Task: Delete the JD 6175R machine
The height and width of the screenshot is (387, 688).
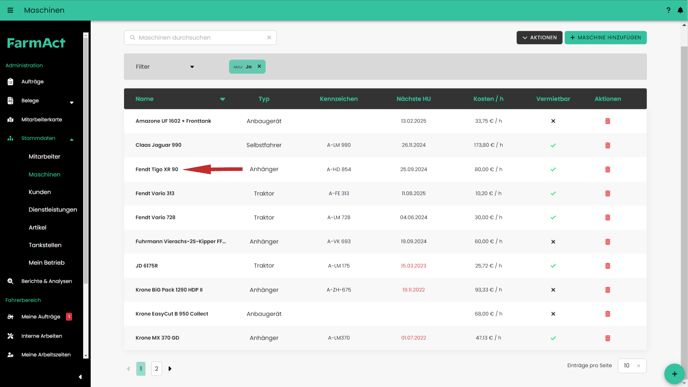Action: (x=608, y=266)
